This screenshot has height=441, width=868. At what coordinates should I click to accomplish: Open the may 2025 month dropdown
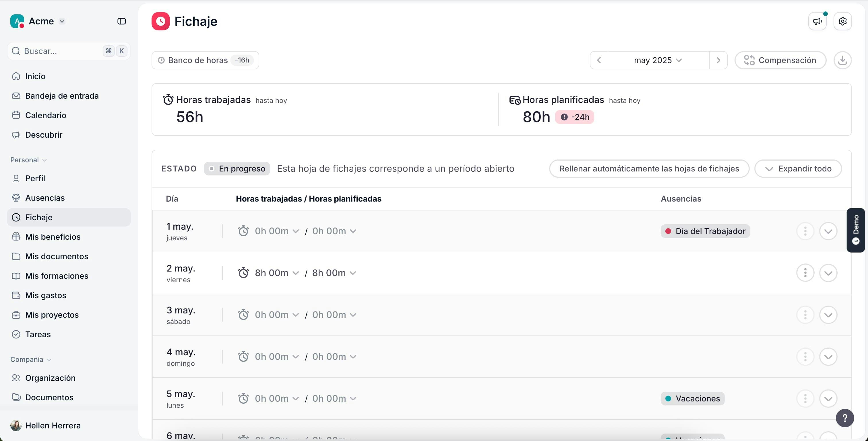click(x=658, y=60)
